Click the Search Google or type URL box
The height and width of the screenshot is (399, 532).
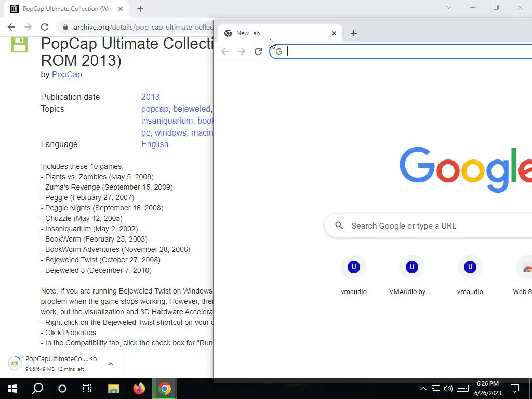tap(428, 225)
